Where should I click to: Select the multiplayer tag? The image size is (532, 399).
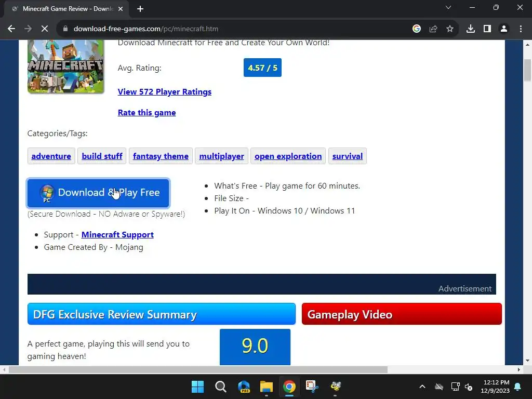(221, 156)
